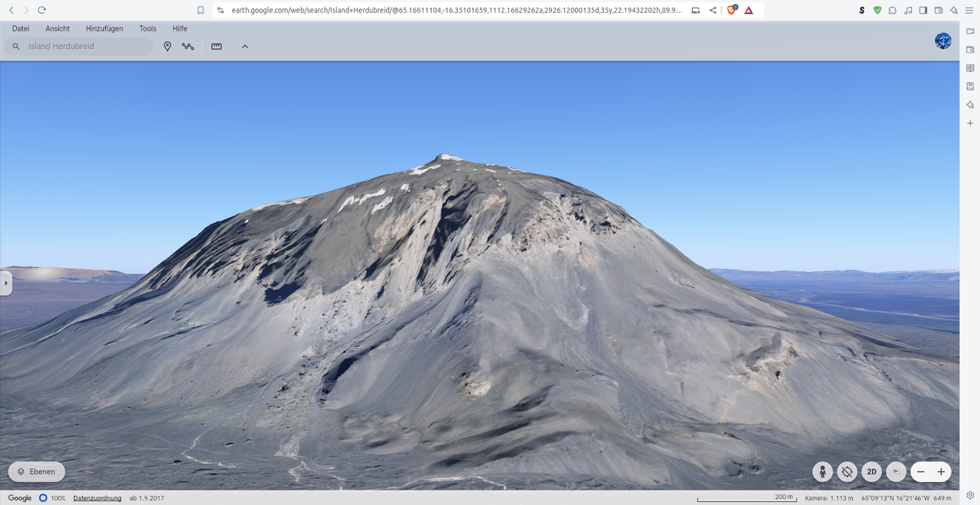Collapse the toolbar with the up chevron
Screen dimensions: 980x505
(245, 47)
